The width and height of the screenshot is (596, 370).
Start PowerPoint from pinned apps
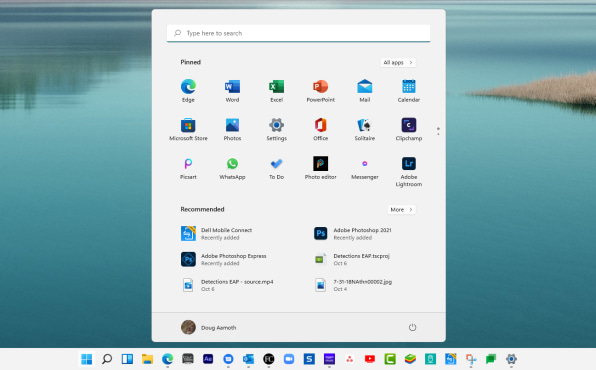(320, 91)
